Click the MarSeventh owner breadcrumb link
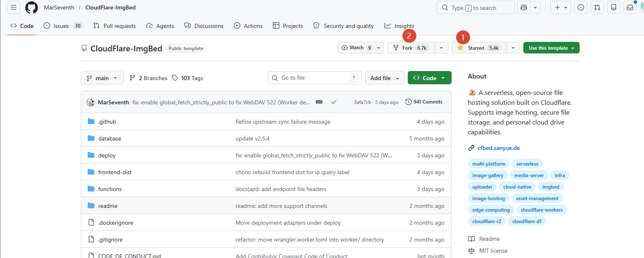This screenshot has width=644, height=258. (59, 7)
